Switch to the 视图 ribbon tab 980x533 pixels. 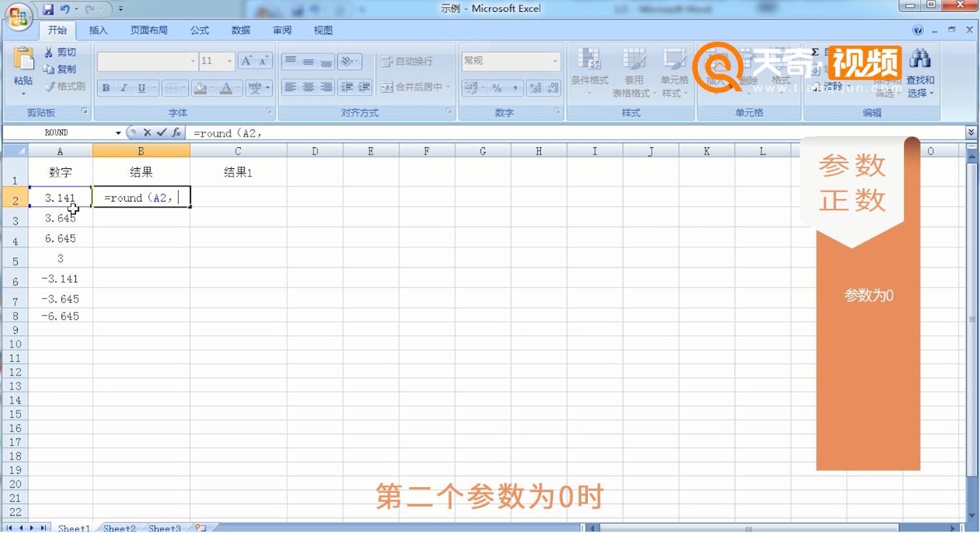coord(323,30)
